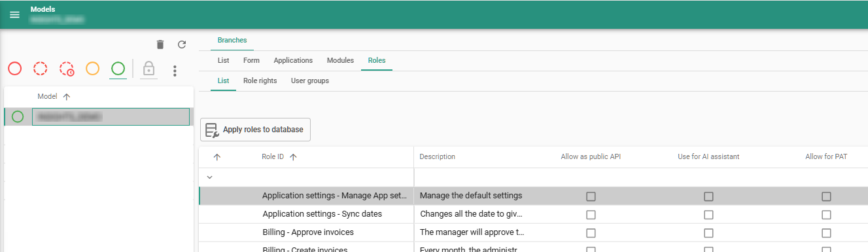The image size is (868, 252).
Task: Click the Description column header
Action: click(437, 156)
